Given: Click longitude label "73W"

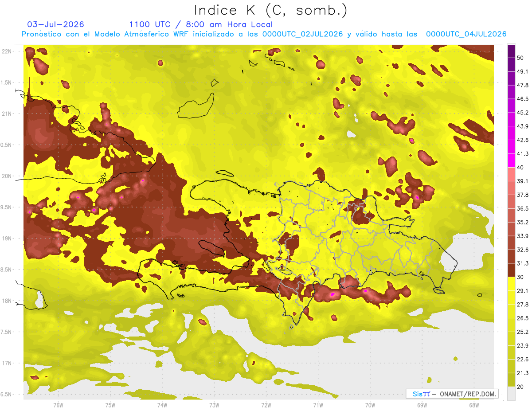Looking at the screenshot, I should tap(214, 404).
